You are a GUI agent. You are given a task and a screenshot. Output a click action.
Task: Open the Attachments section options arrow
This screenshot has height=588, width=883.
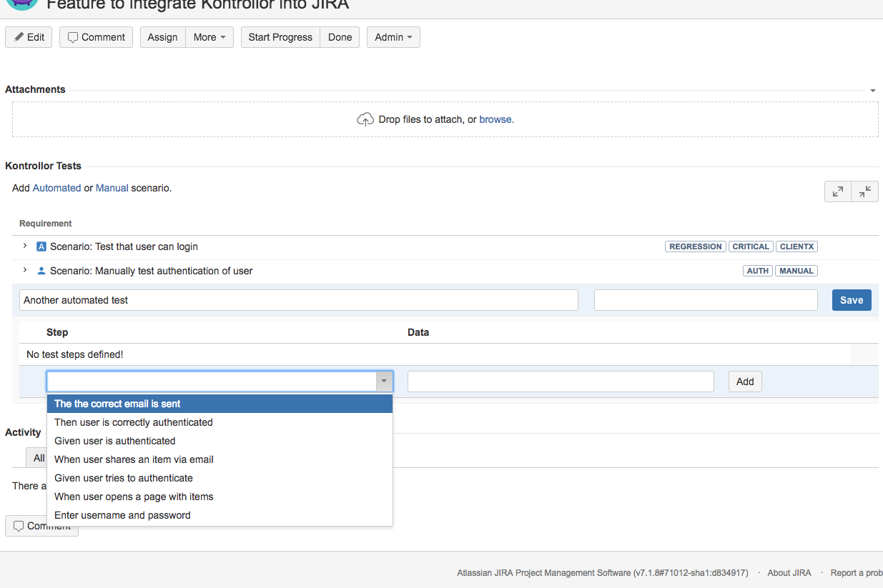point(873,91)
